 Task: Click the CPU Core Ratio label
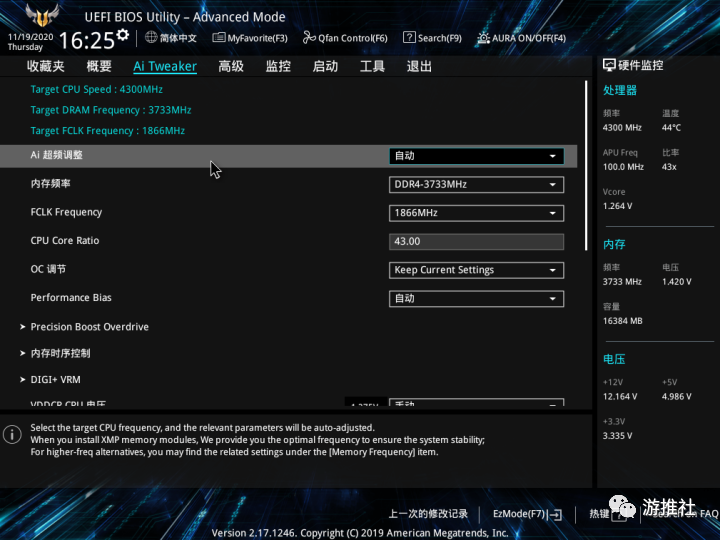(65, 241)
